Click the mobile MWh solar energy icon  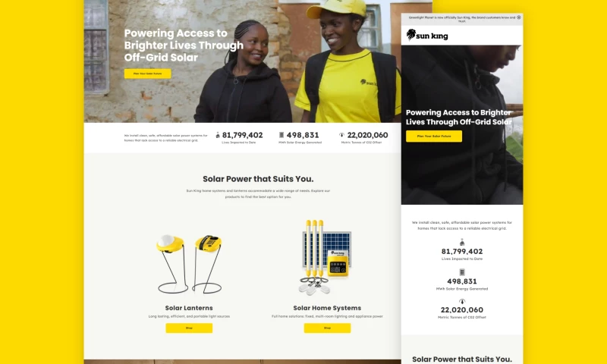point(462,272)
